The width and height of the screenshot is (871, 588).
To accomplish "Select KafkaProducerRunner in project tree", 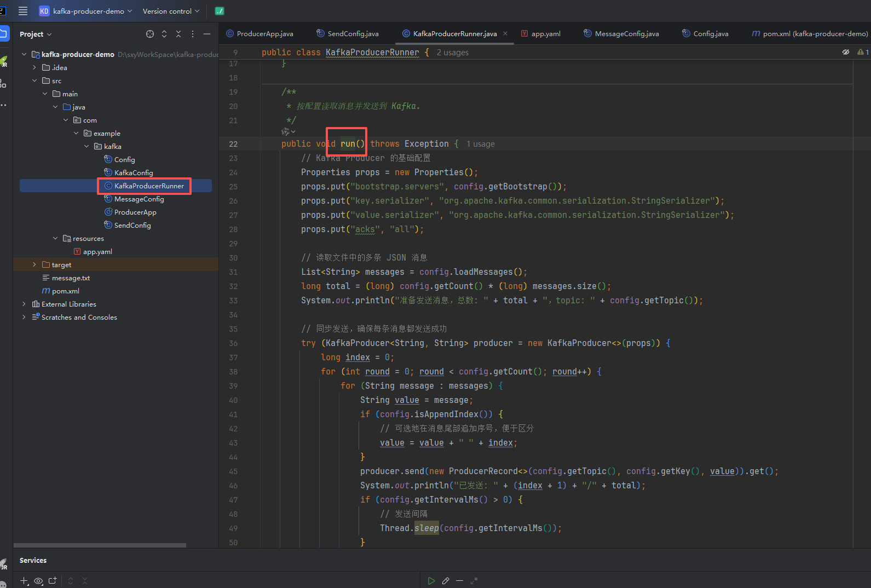I will pyautogui.click(x=144, y=186).
